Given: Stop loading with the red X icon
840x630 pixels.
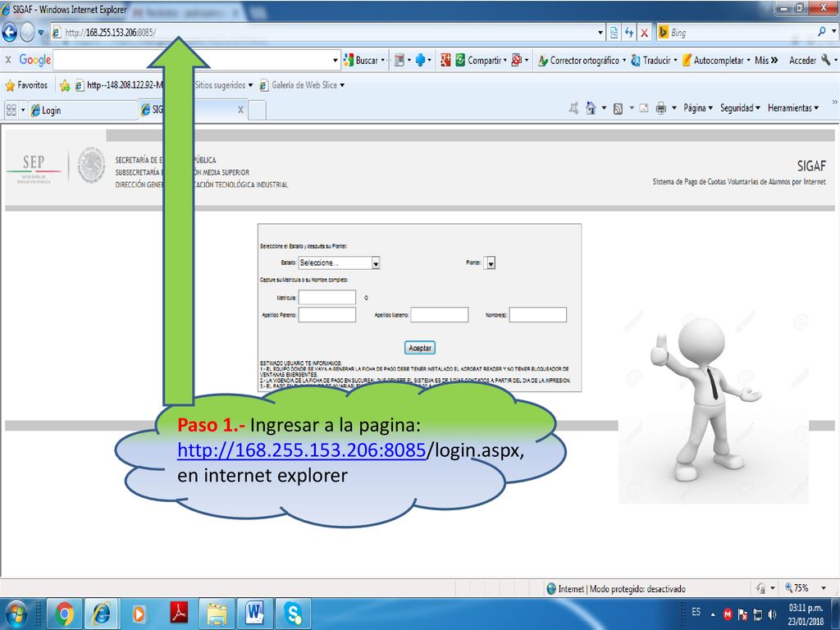Looking at the screenshot, I should (645, 33).
